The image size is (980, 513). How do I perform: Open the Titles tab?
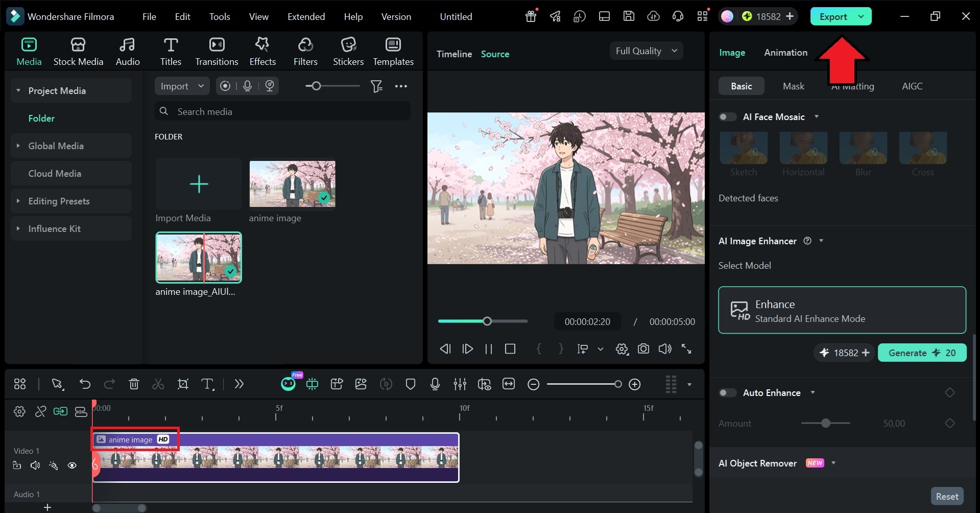[171, 52]
